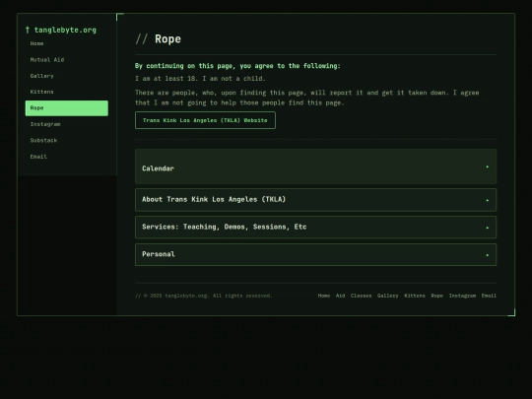
Task: Click "I am at least 18" text
Action: pos(200,79)
